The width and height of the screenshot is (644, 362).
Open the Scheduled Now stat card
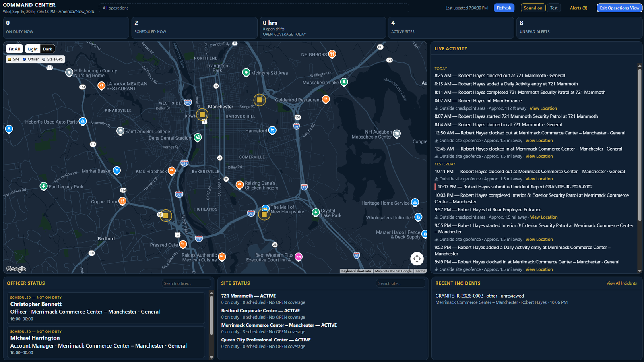[x=194, y=28]
